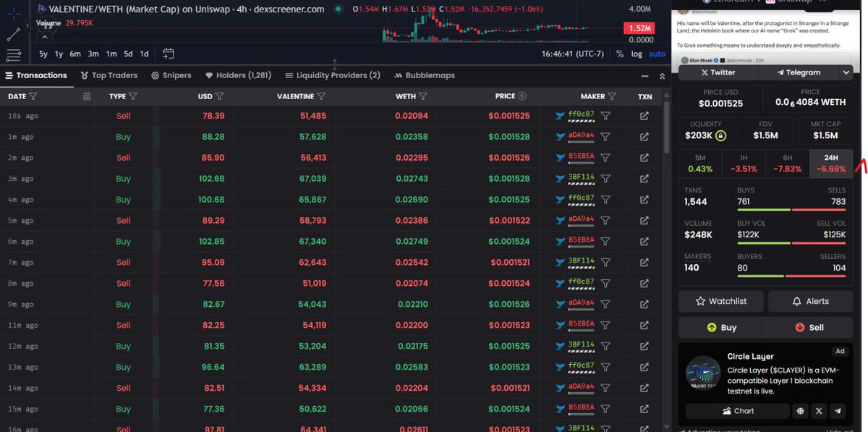
Task: Open the VALENTINE column filter funnel
Action: [321, 96]
